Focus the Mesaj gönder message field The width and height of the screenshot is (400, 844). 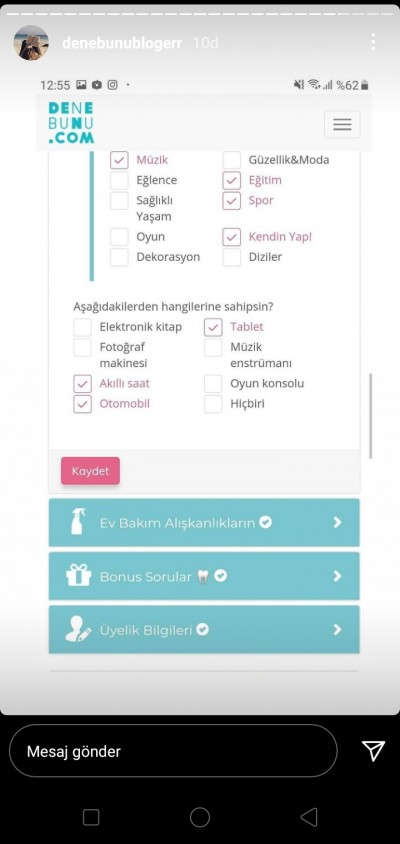tap(173, 751)
